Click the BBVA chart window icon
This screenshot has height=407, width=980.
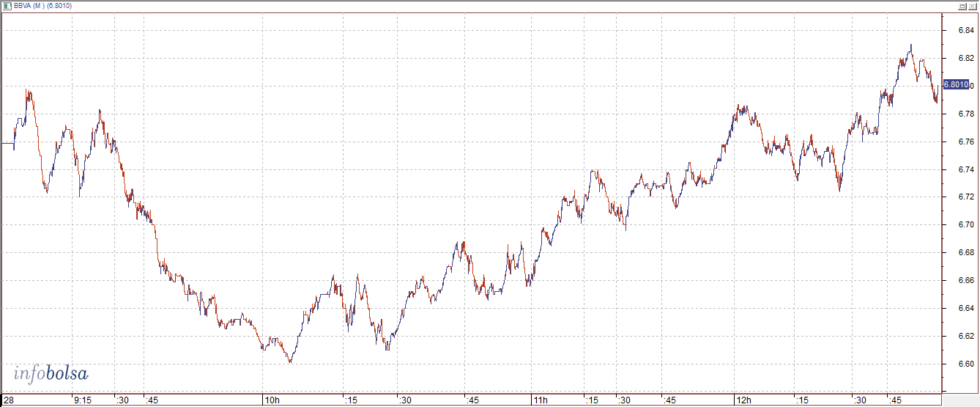pyautogui.click(x=7, y=5)
